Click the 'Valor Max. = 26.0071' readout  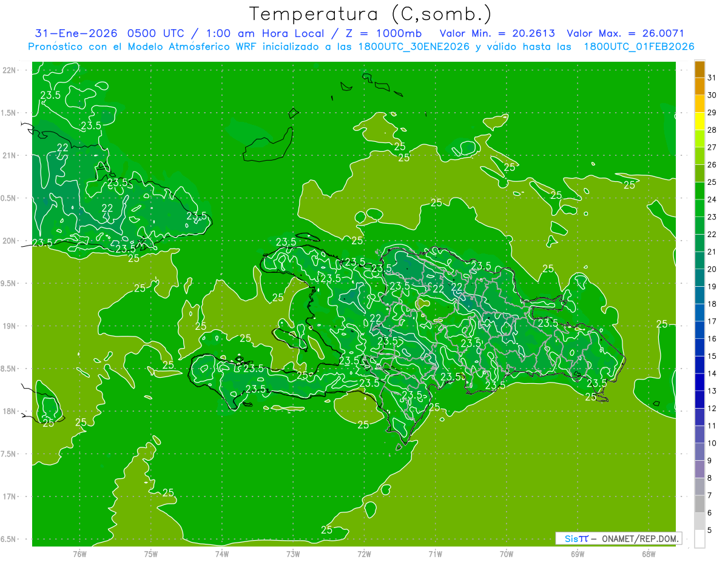coord(625,33)
